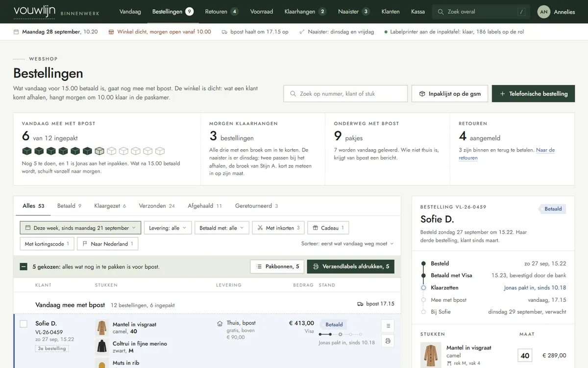Click the size 40 box in the order details

[525, 355]
